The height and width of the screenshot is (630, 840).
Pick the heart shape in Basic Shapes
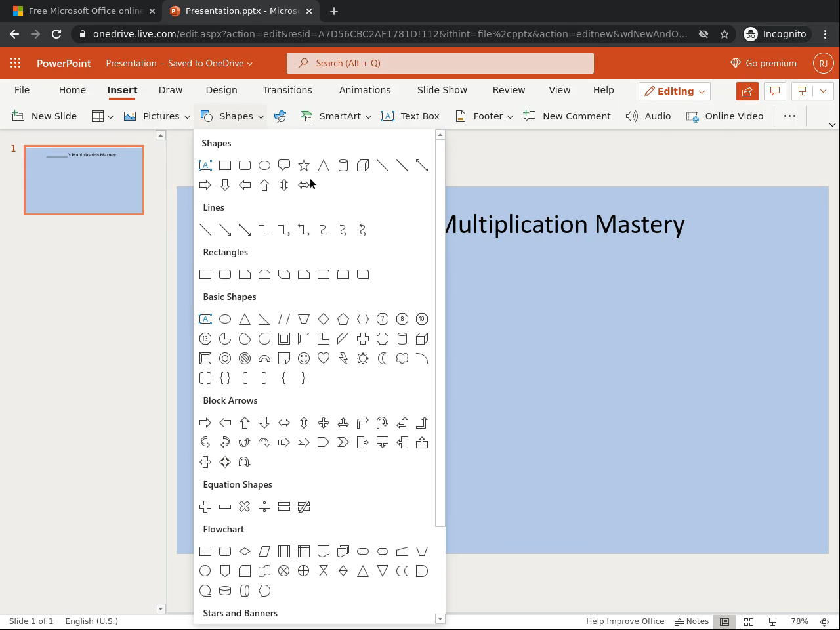point(324,358)
